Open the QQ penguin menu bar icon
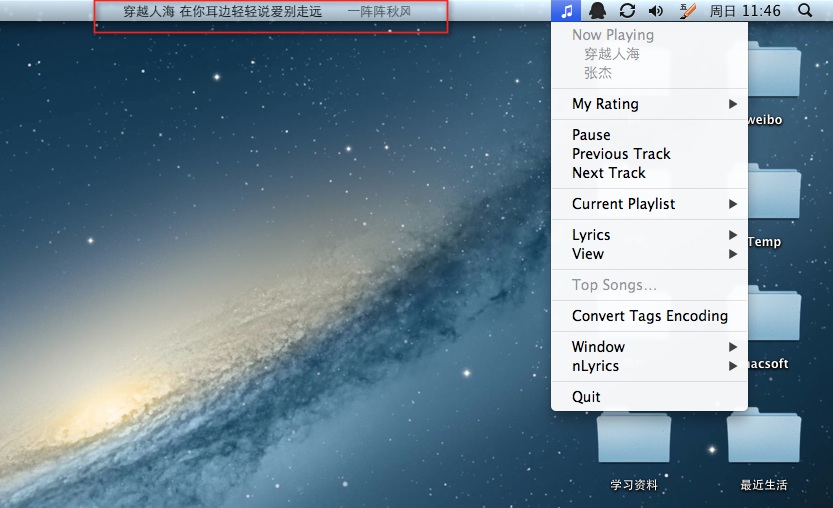This screenshot has width=833, height=508. coord(597,11)
